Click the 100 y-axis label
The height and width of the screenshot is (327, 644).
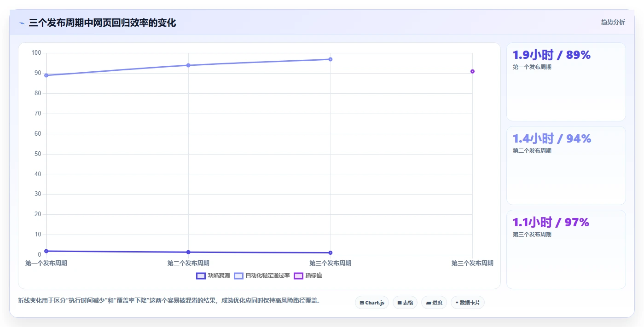(36, 53)
